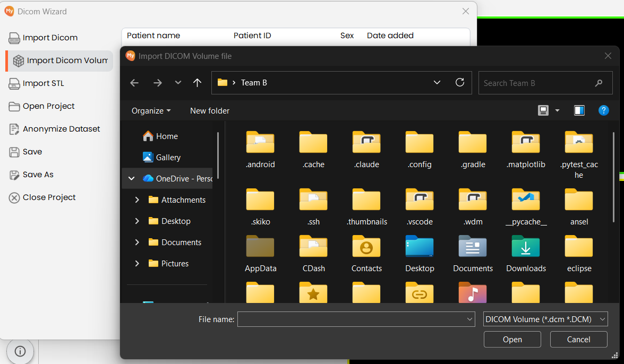Select the .wdm folder
This screenshot has width=624, height=364.
[473, 207]
